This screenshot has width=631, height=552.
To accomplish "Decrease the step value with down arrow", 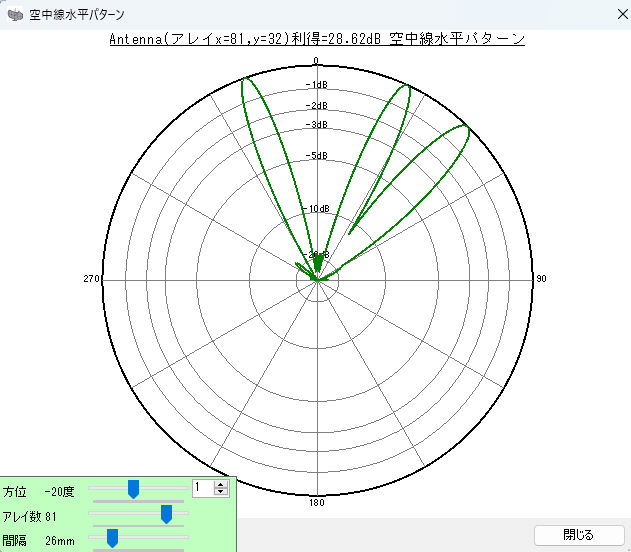I will pos(221,492).
